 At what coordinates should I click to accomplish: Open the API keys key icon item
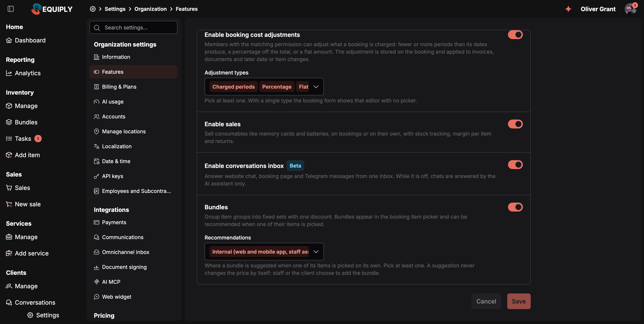pos(97,176)
